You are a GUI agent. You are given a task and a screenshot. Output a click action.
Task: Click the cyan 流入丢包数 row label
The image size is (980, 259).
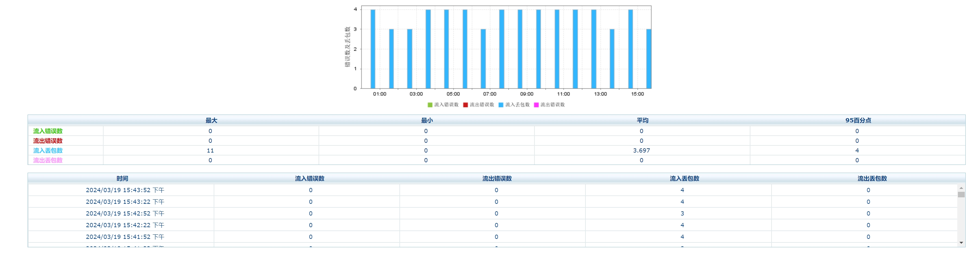pyautogui.click(x=48, y=151)
